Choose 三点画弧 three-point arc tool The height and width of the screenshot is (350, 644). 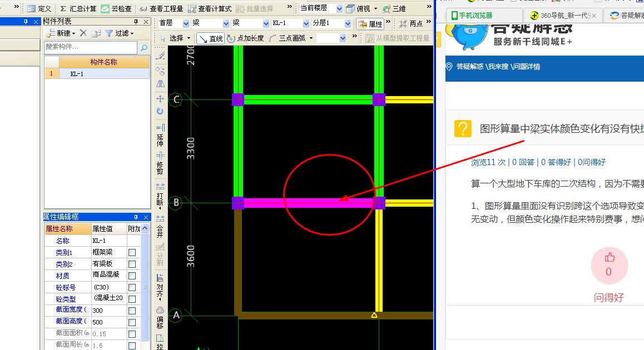tap(288, 38)
